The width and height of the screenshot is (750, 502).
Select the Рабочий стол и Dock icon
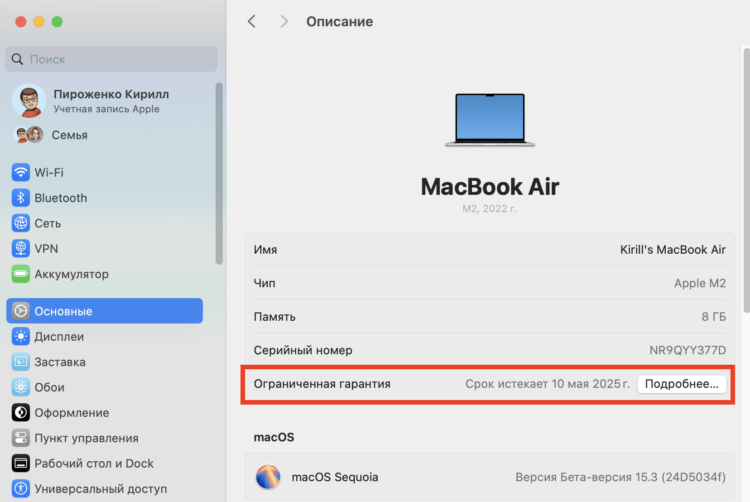pos(21,463)
